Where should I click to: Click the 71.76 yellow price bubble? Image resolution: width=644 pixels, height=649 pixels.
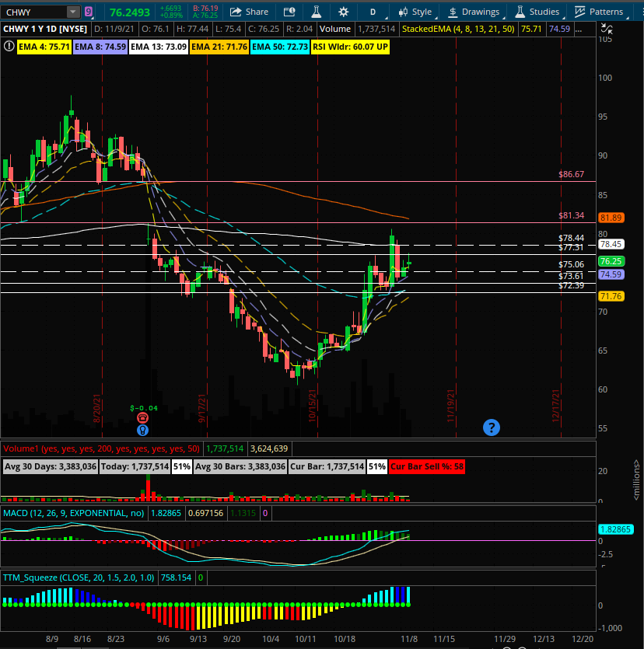pyautogui.click(x=611, y=296)
